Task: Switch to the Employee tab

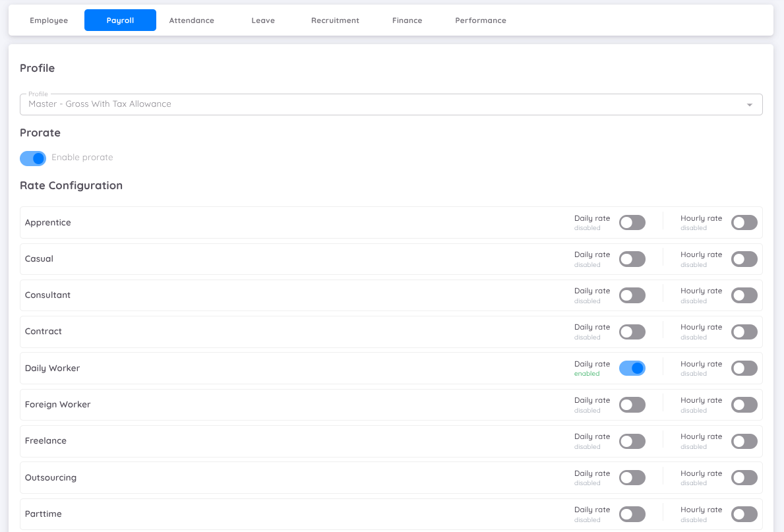Action: [49, 20]
